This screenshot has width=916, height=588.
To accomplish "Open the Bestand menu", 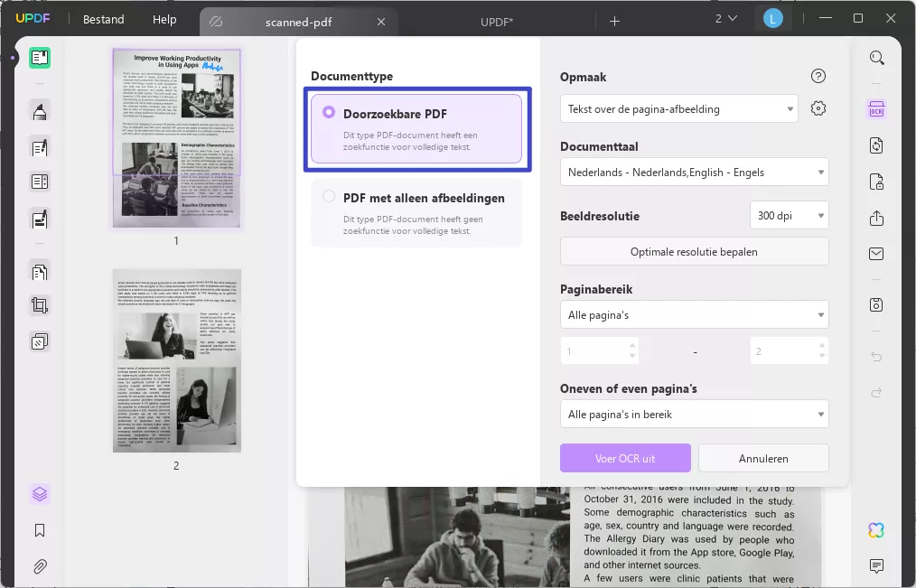I will (102, 19).
